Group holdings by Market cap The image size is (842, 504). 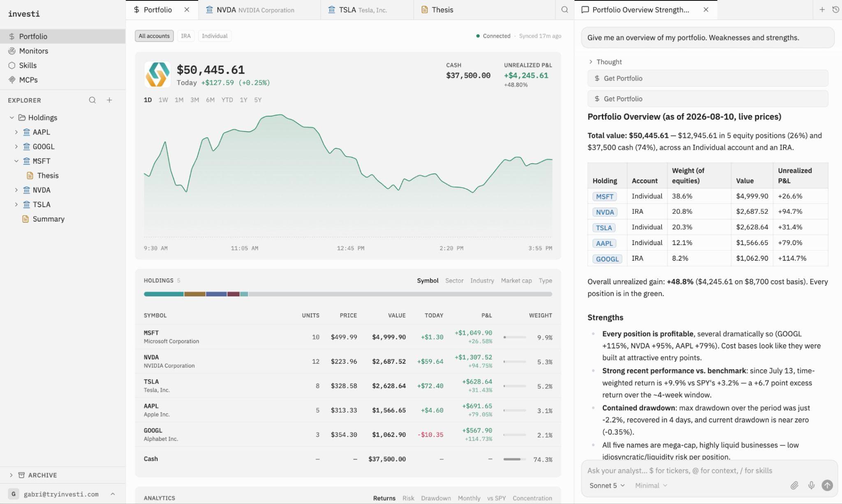coord(516,280)
